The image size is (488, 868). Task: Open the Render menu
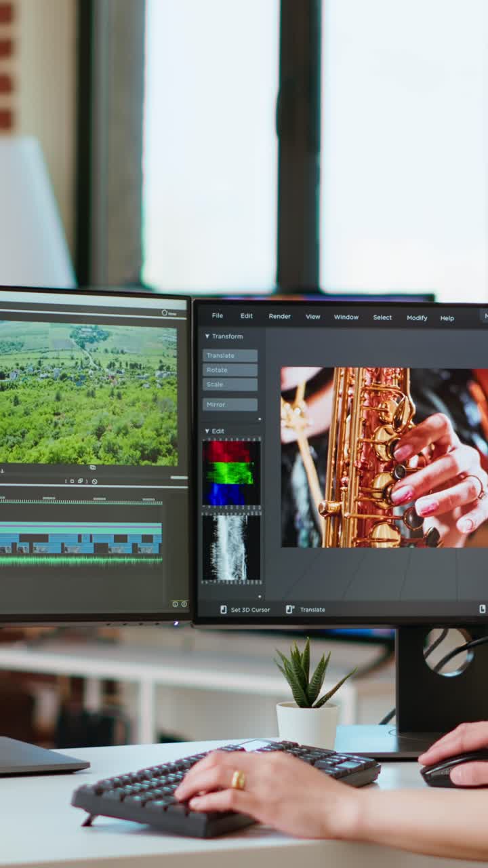[x=279, y=317]
